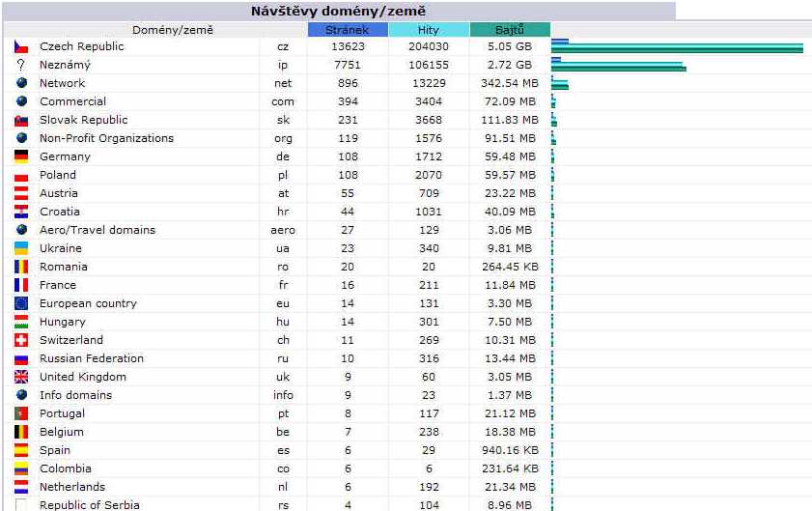Click the Belgium flag icon
This screenshot has width=812, height=511.
click(x=21, y=432)
